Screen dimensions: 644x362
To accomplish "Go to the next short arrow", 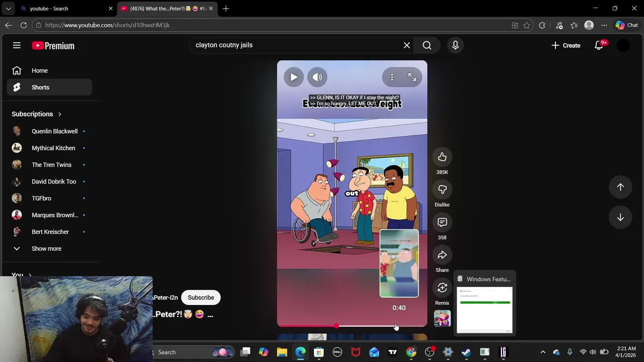I will [x=620, y=217].
